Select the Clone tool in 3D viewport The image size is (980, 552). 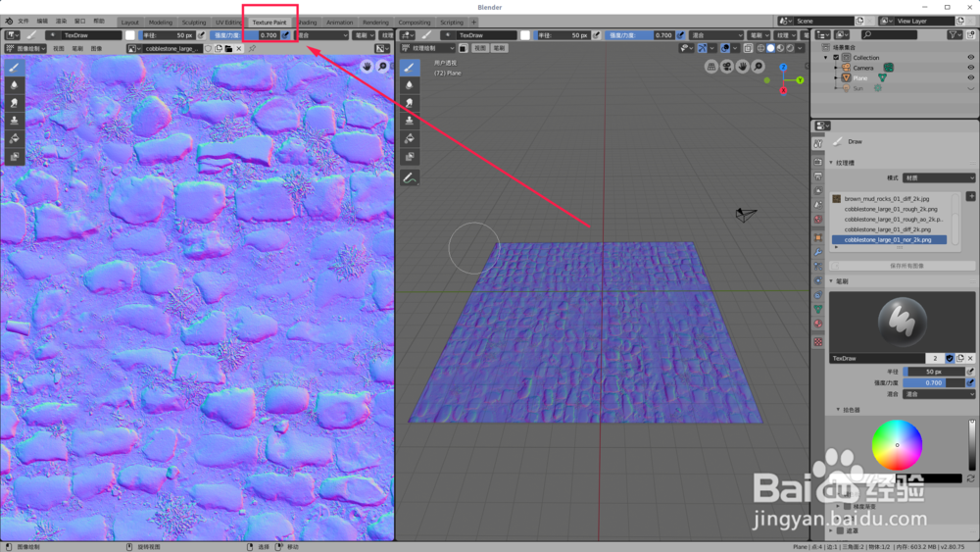[x=410, y=121]
